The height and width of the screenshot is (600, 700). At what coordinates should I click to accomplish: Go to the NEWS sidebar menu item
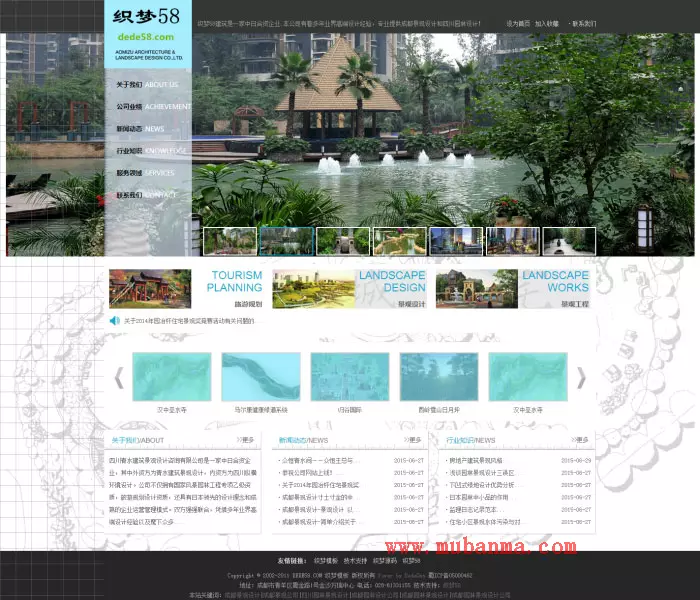point(147,129)
